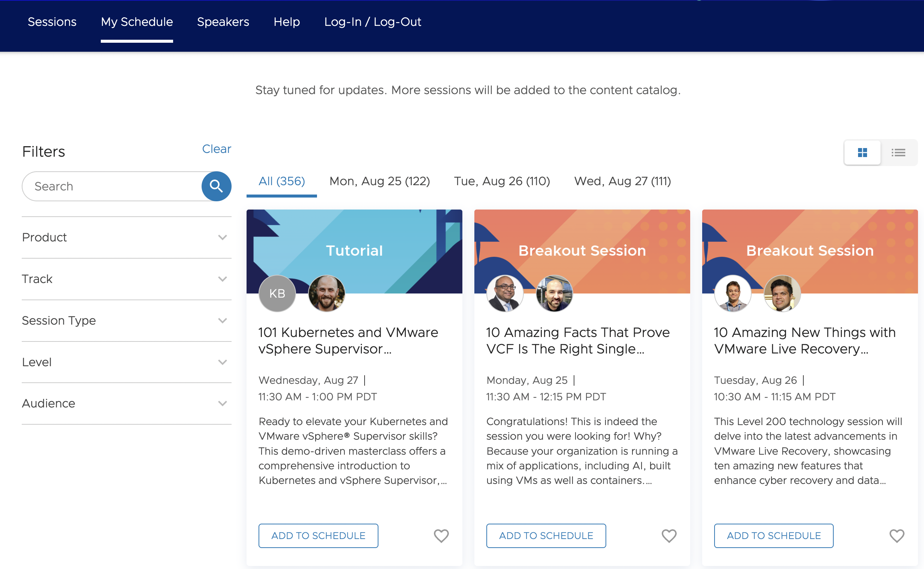
Task: Expand the Audience filter
Action: 126,403
